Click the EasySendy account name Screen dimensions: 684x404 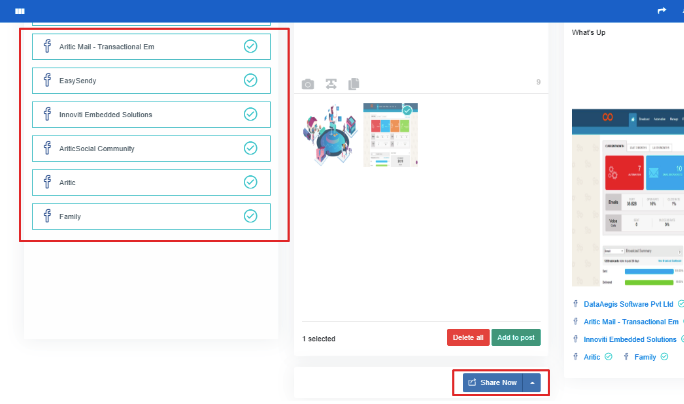pyautogui.click(x=78, y=81)
